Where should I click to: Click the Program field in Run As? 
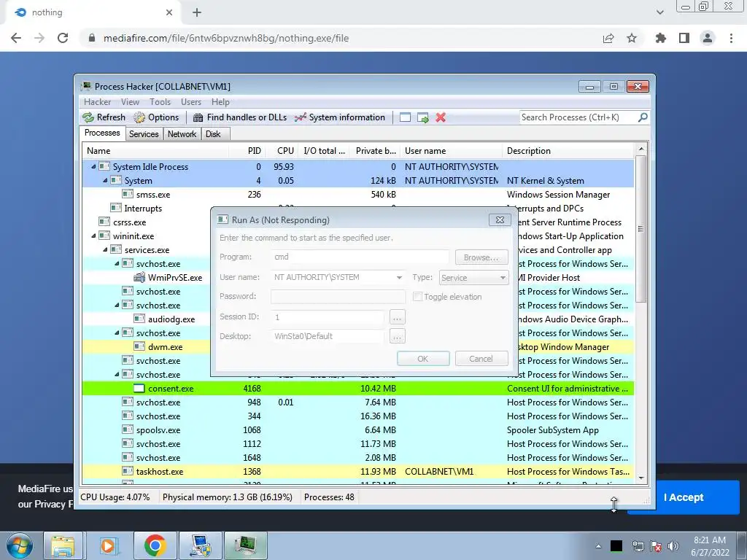click(360, 257)
